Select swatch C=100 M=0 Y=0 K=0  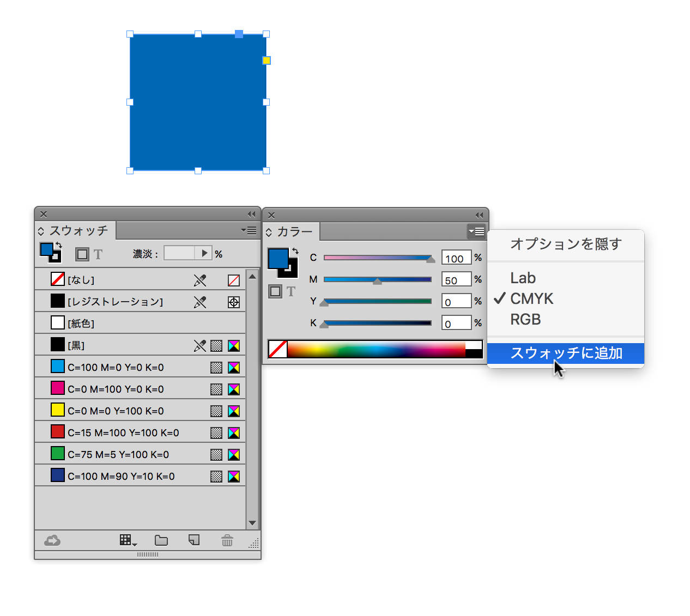click(x=140, y=367)
